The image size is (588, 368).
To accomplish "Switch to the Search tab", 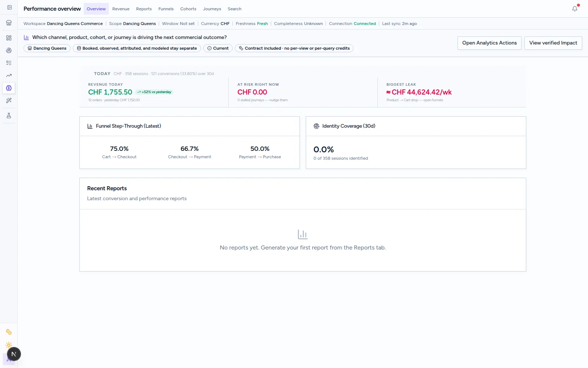I will (x=234, y=9).
